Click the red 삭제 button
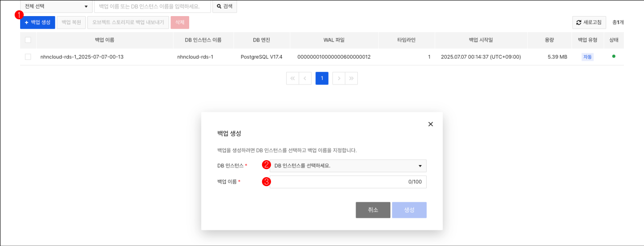Viewport: 644px width, 246px height. click(180, 22)
